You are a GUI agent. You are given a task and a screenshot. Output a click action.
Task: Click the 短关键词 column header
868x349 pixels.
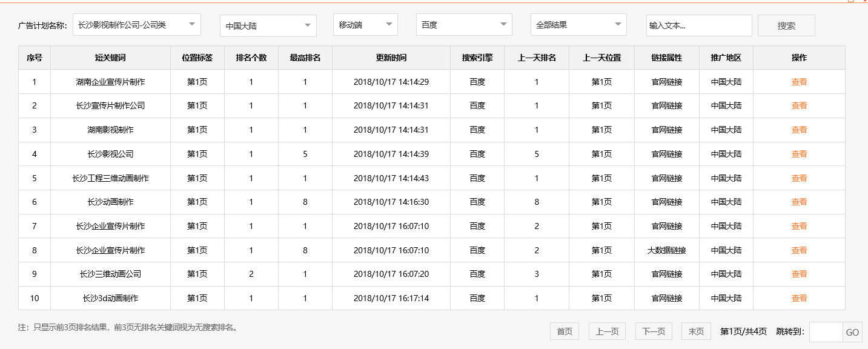[111, 58]
